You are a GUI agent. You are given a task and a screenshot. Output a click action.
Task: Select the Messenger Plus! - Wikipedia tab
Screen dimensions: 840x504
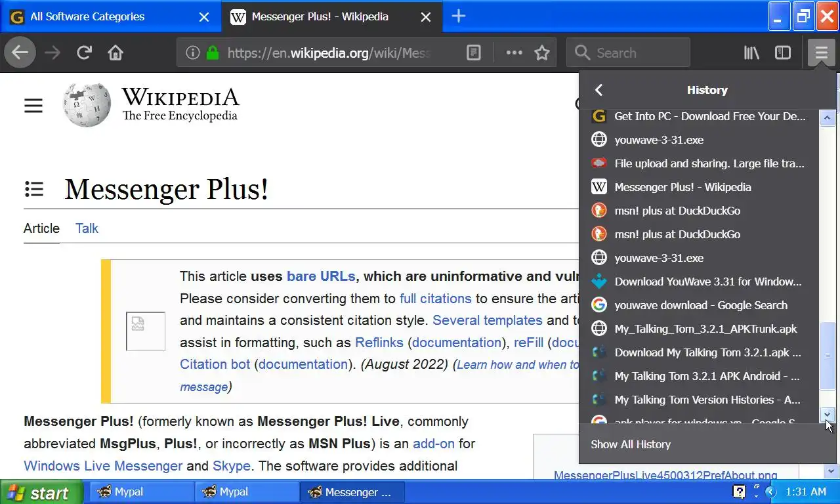[x=332, y=16]
